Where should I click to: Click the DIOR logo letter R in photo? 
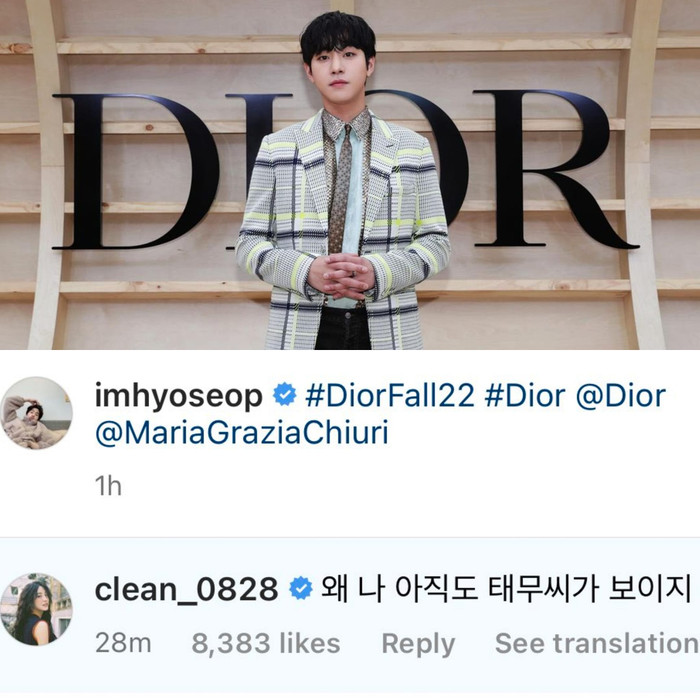554,169
